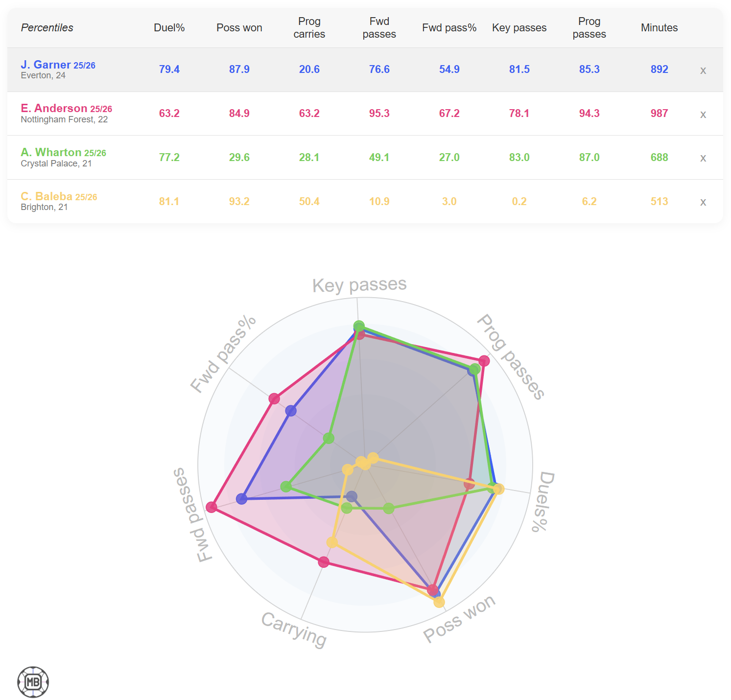The image size is (731, 700).
Task: Sort by Prog carries column header
Action: [309, 28]
